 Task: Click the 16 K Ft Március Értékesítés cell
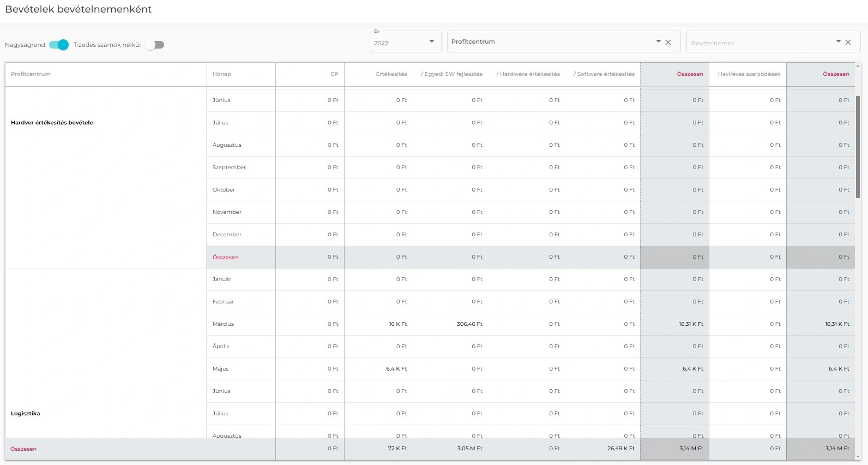(x=397, y=324)
